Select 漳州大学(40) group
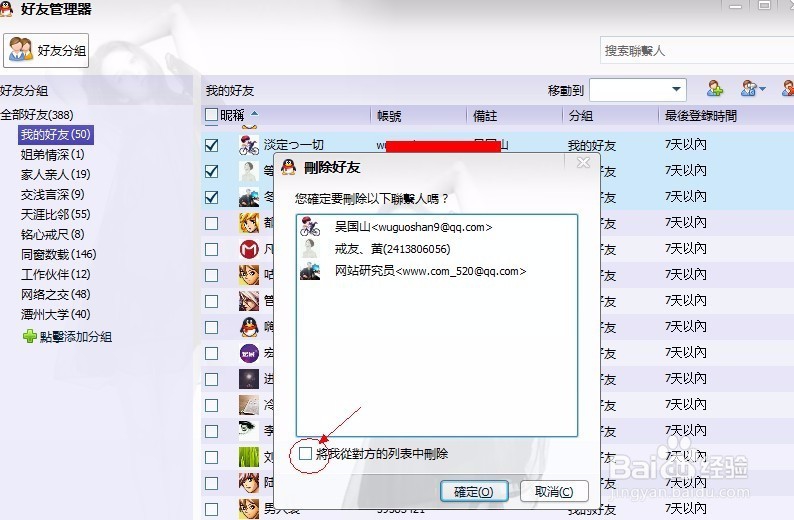This screenshot has height=520, width=794. (56, 314)
